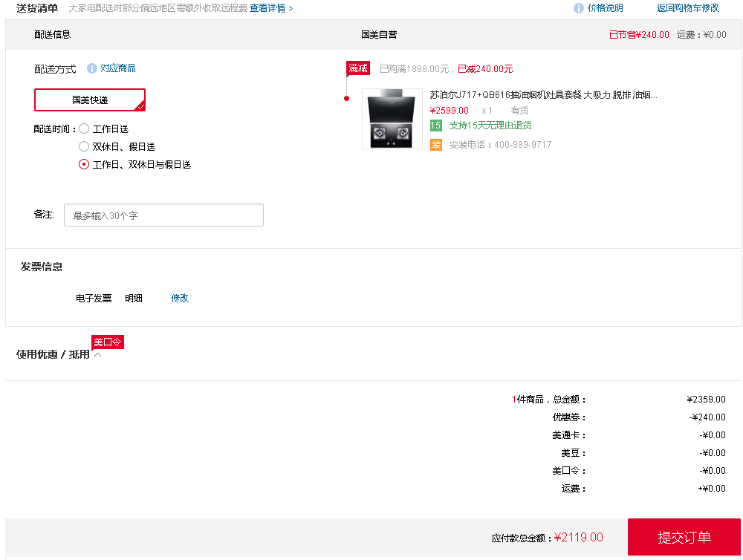Click the 国美自营 seller label
This screenshot has height=560, width=743.
coord(379,35)
